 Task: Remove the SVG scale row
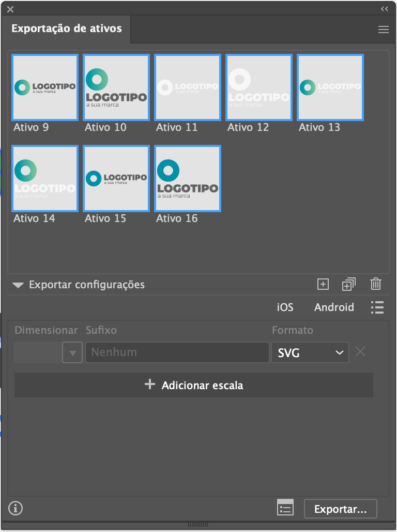point(360,351)
